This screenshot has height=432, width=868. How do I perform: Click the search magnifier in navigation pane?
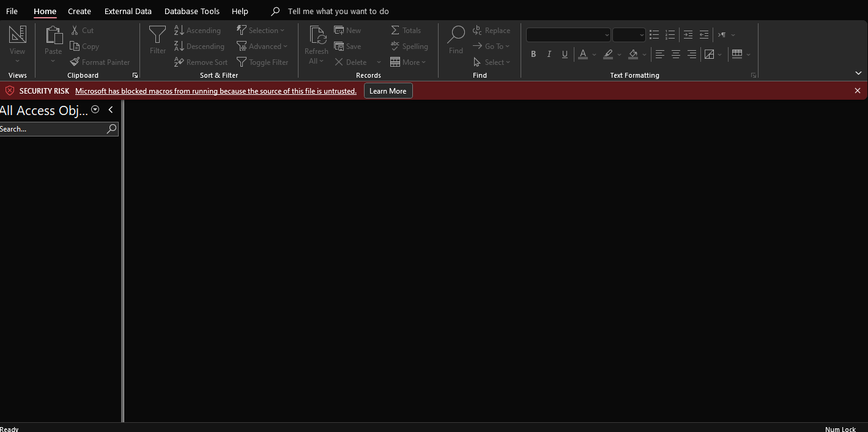[111, 128]
